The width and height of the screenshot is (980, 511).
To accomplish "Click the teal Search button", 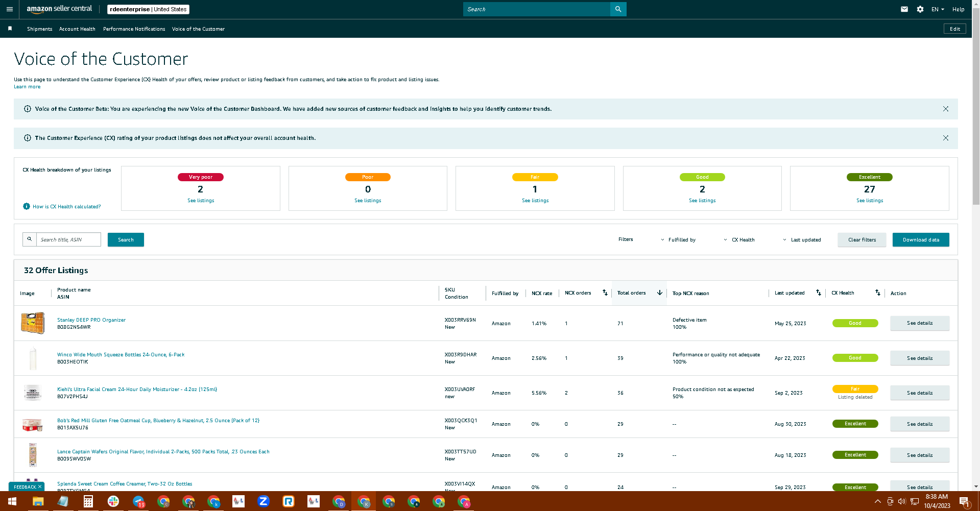I will (x=126, y=239).
